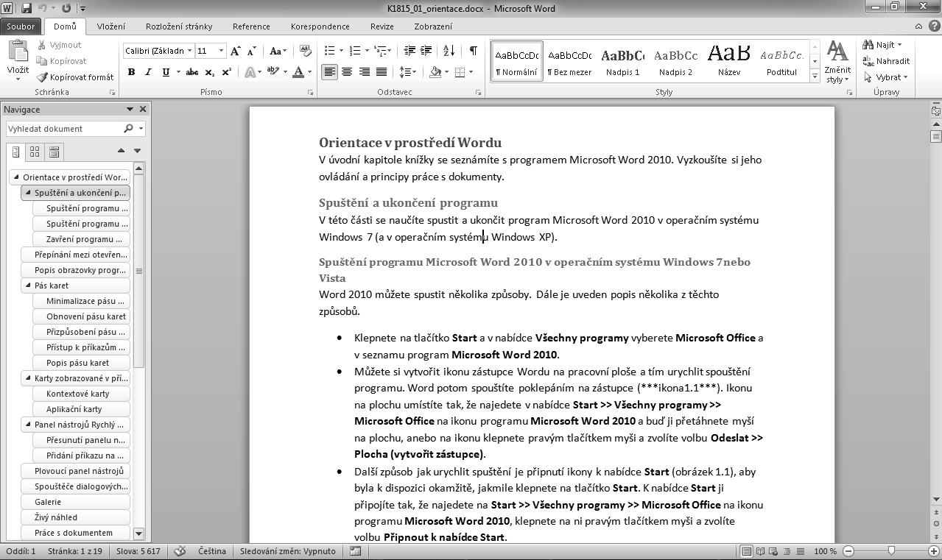Apply superscript formatting
This screenshot has width=942, height=560.
(227, 72)
